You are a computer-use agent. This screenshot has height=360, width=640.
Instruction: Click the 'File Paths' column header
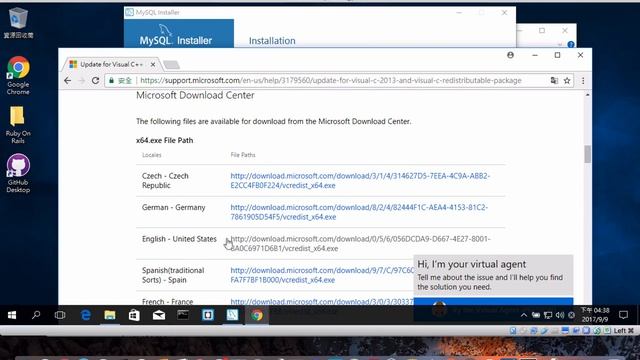243,155
